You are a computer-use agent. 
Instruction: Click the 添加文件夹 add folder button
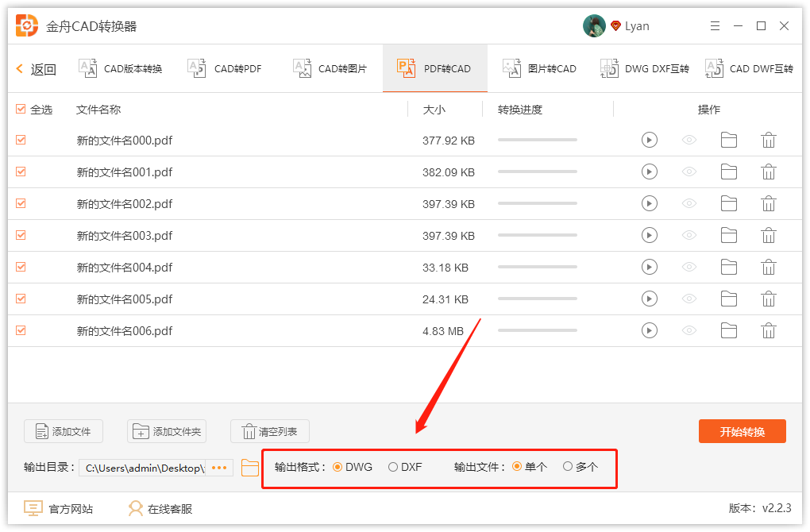click(x=167, y=431)
